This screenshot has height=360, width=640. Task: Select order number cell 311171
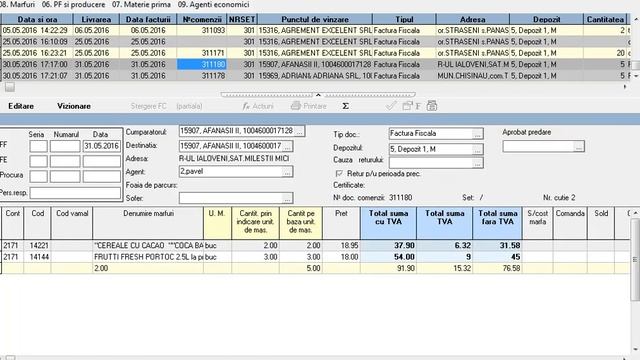(202, 53)
